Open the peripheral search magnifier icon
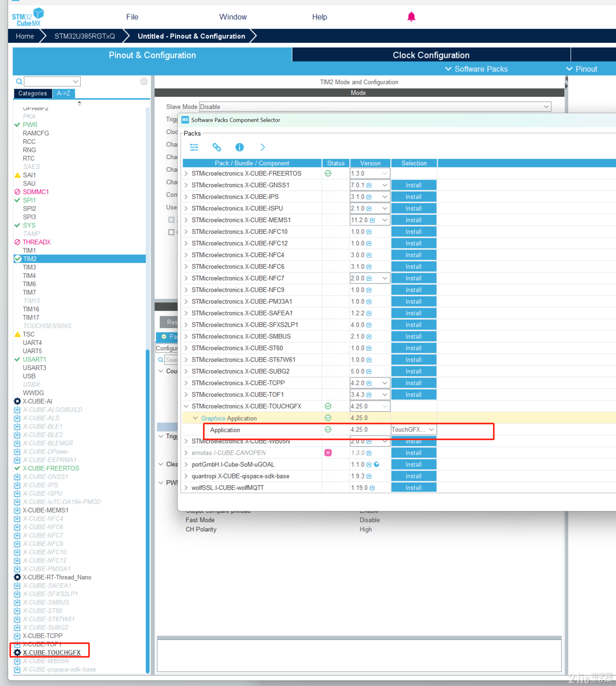 pos(19,82)
